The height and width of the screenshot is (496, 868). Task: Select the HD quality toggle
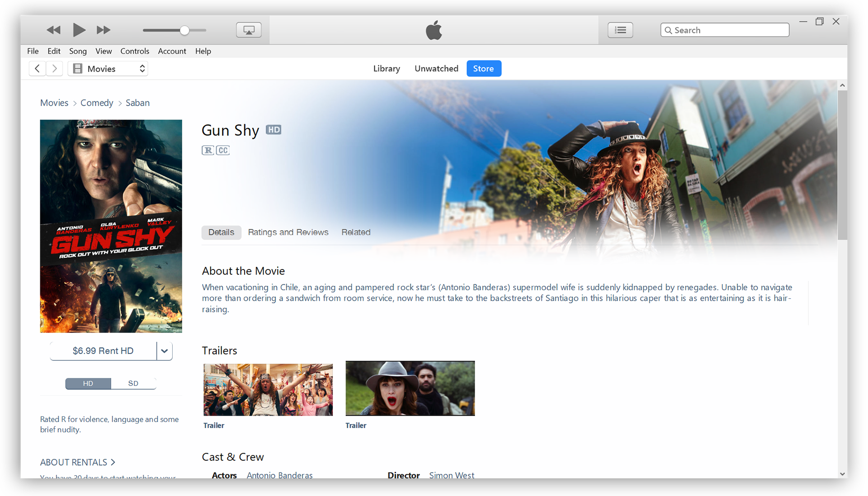[88, 383]
